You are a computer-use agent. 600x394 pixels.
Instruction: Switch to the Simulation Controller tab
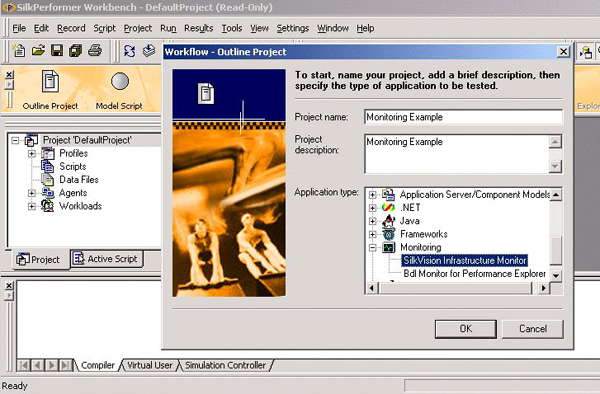point(225,365)
